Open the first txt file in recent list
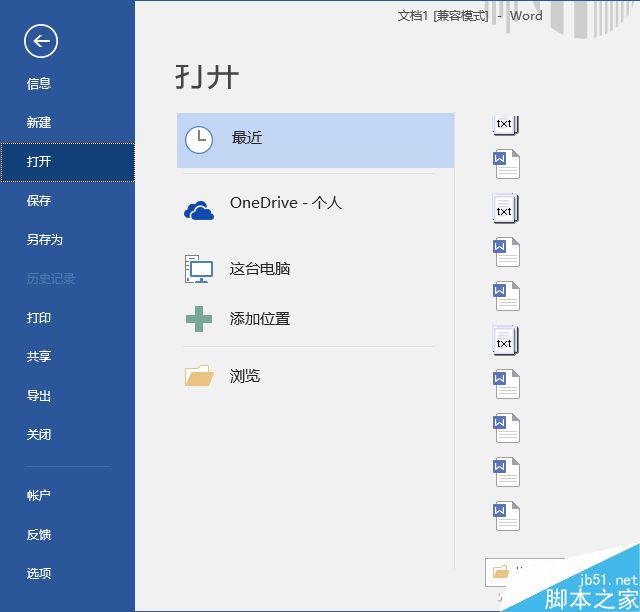The image size is (640, 612). coord(506,125)
